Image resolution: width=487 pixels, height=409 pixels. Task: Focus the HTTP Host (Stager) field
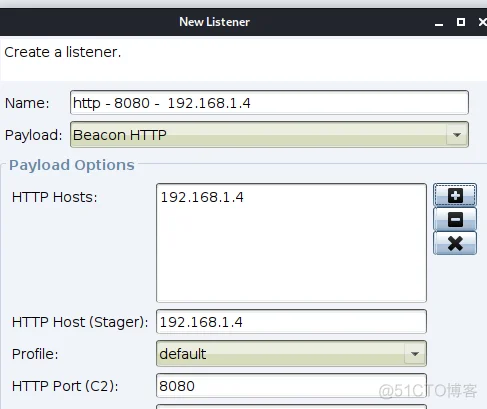(x=291, y=322)
